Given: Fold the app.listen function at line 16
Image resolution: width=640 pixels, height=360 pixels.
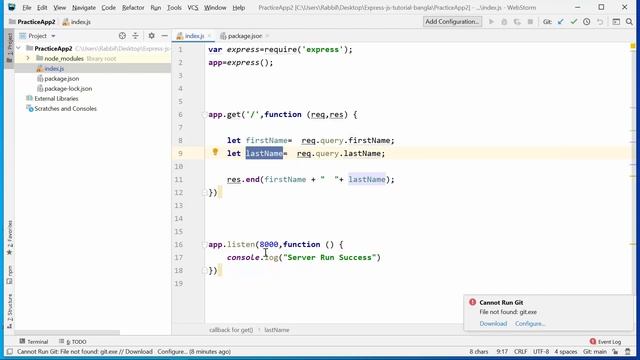Looking at the screenshot, I should (x=204, y=244).
